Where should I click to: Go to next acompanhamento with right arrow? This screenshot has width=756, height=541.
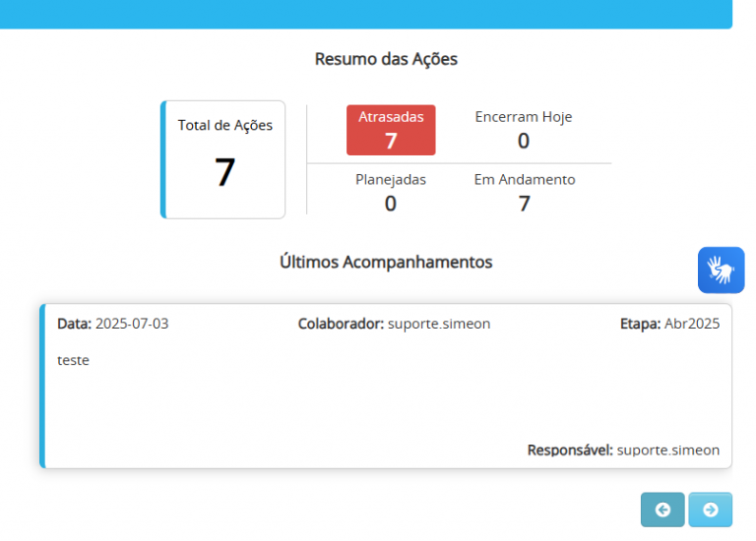710,510
